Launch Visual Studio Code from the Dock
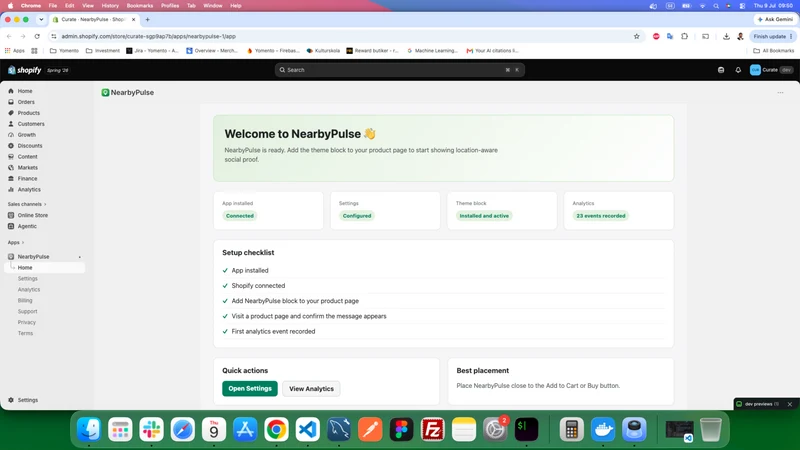The width and height of the screenshot is (800, 450). (308, 429)
